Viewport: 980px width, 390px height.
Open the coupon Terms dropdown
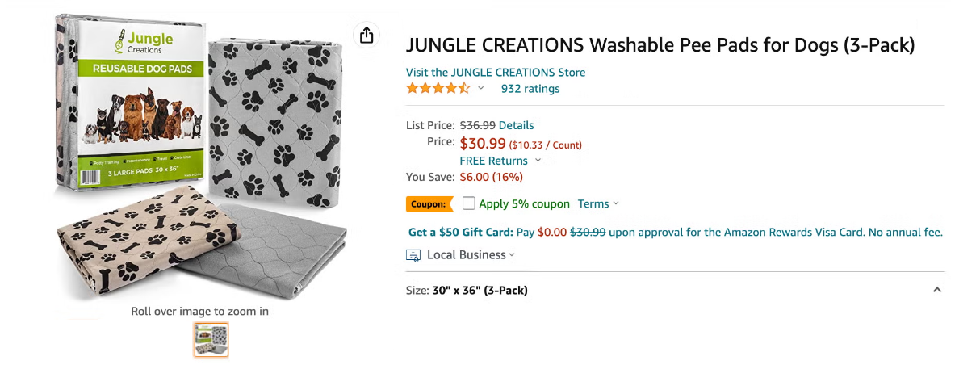click(x=598, y=203)
